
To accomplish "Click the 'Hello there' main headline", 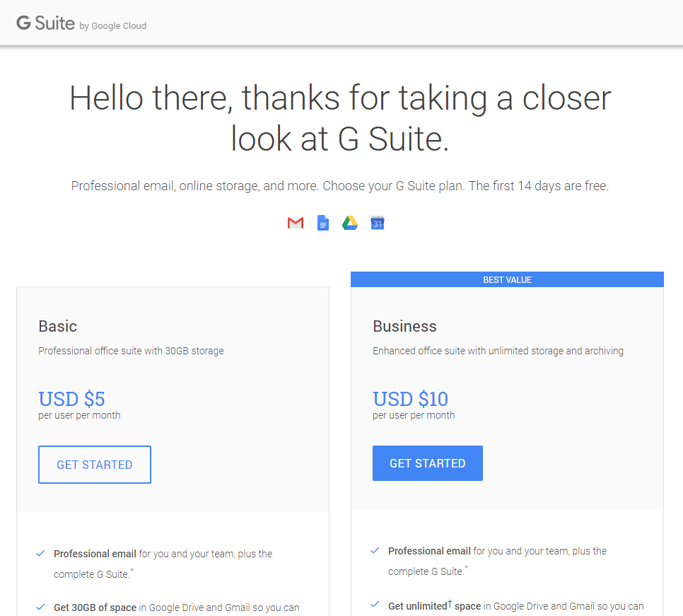I will (340, 118).
